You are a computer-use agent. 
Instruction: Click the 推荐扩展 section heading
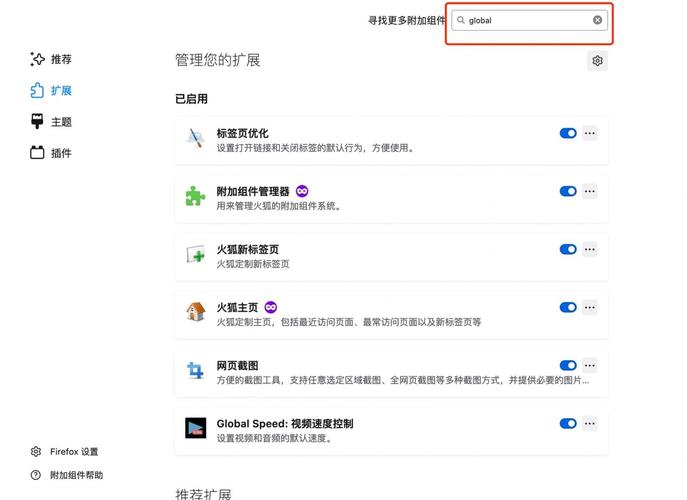click(203, 494)
